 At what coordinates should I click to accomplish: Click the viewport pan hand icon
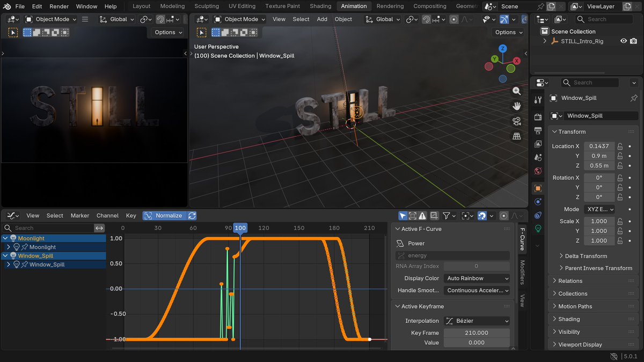click(517, 106)
